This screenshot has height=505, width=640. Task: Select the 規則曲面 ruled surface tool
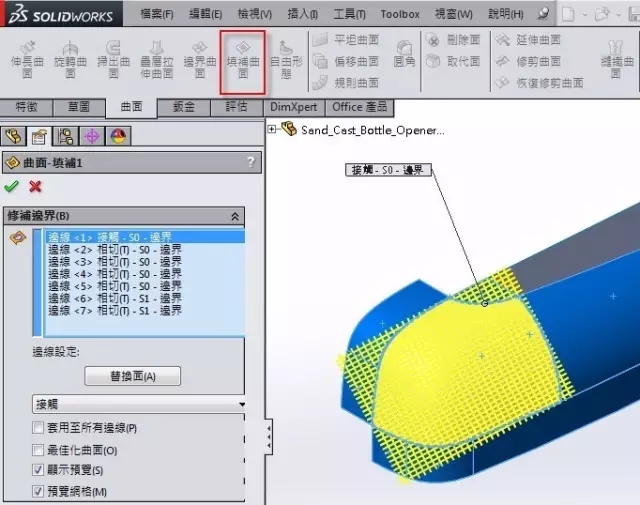pyautogui.click(x=346, y=82)
